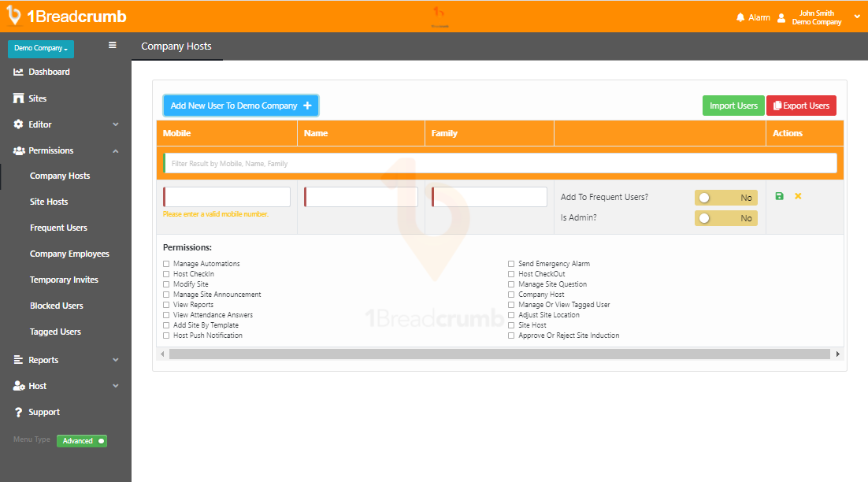Enable Manage Site Question permission
Screen dimensions: 868x482
511,284
